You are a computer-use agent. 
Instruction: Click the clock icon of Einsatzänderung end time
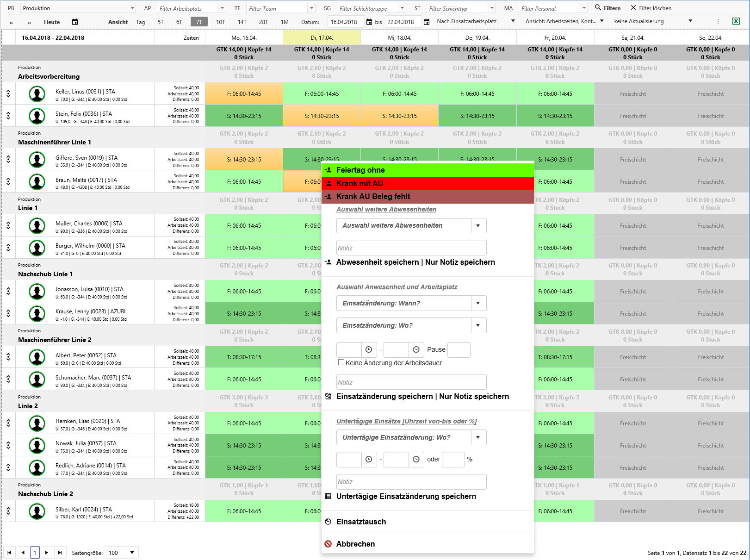[x=416, y=349]
